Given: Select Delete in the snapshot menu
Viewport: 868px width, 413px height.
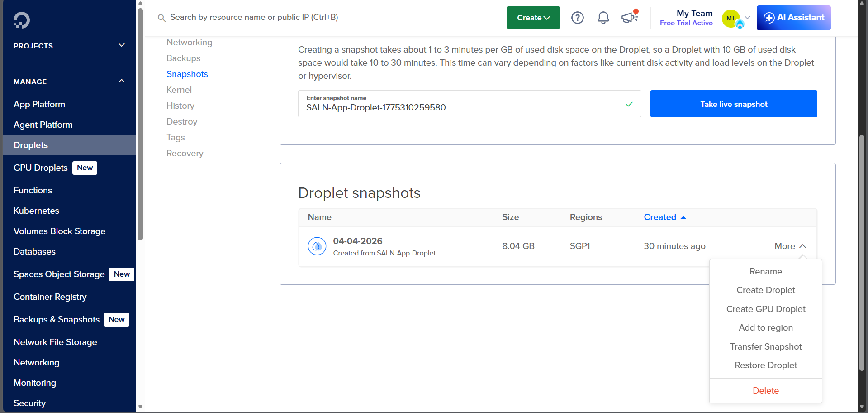Looking at the screenshot, I should point(765,391).
